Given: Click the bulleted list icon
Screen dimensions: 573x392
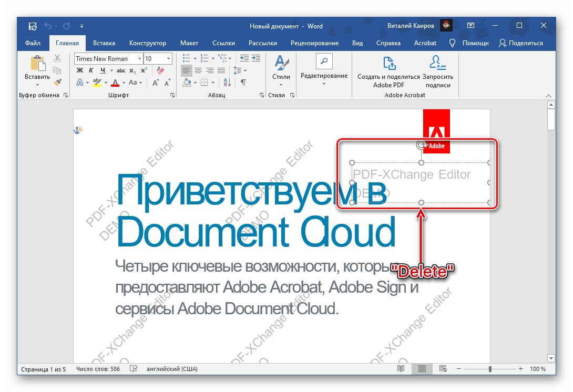Looking at the screenshot, I should tap(187, 58).
